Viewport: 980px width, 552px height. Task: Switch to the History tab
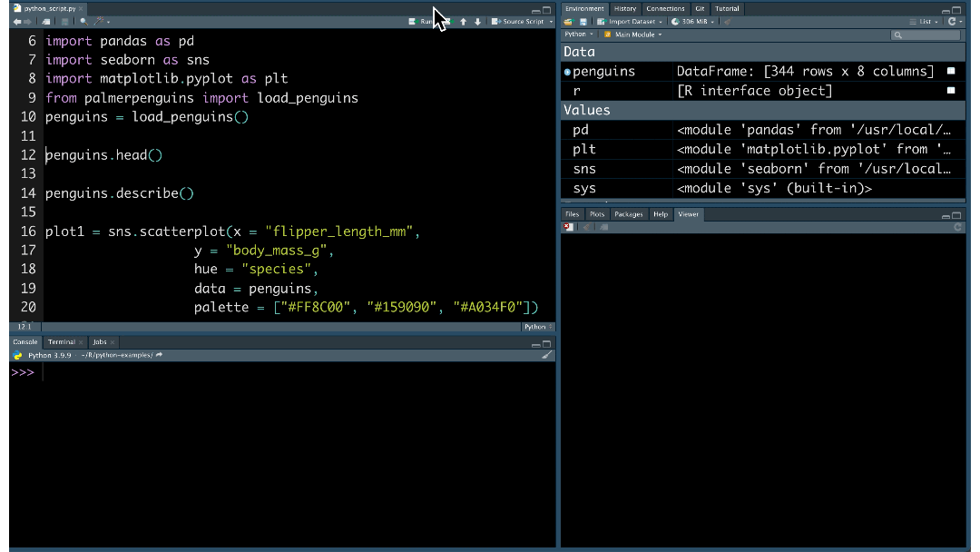tap(625, 8)
